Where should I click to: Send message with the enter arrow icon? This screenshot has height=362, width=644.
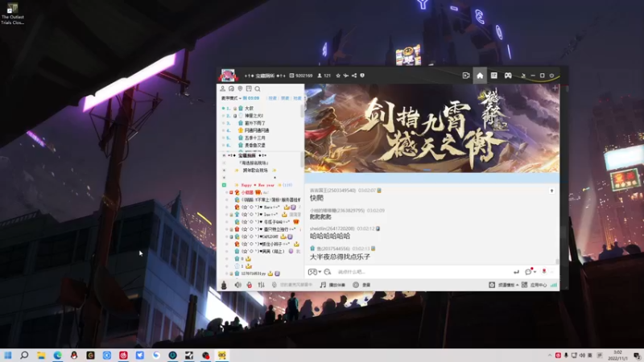point(516,272)
